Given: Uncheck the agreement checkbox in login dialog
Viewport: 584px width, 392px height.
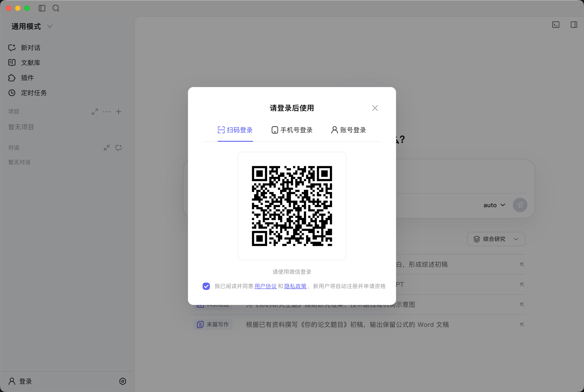Looking at the screenshot, I should pos(206,286).
